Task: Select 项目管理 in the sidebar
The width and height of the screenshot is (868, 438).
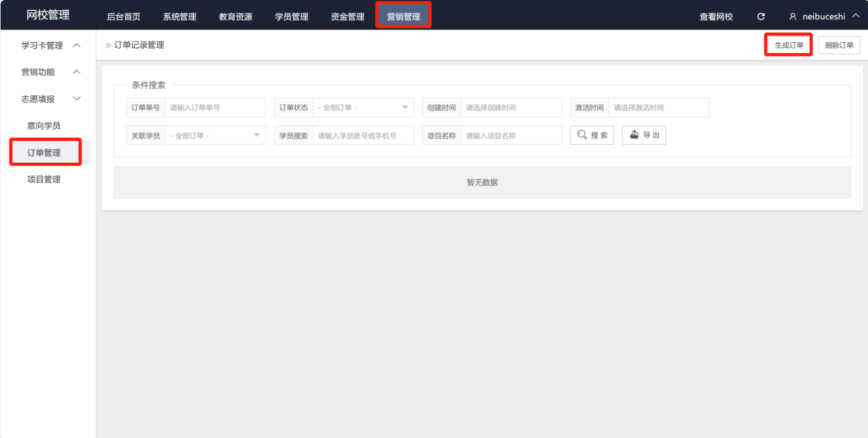Action: 44,179
